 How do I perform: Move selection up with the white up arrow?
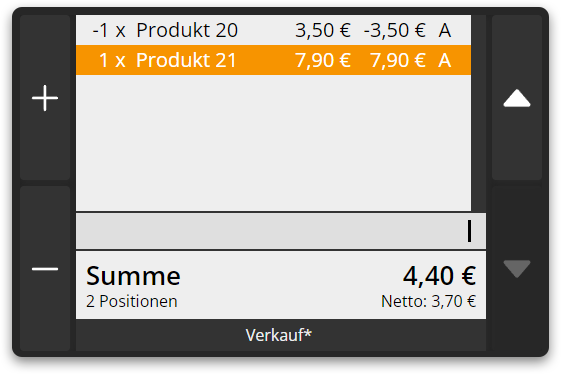click(x=517, y=98)
